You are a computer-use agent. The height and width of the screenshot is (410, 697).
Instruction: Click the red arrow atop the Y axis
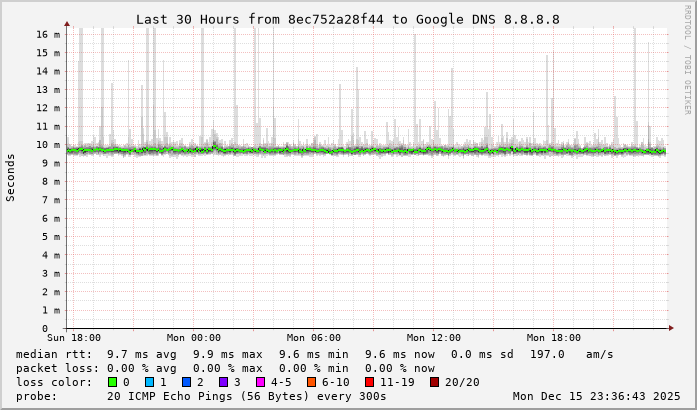click(67, 22)
